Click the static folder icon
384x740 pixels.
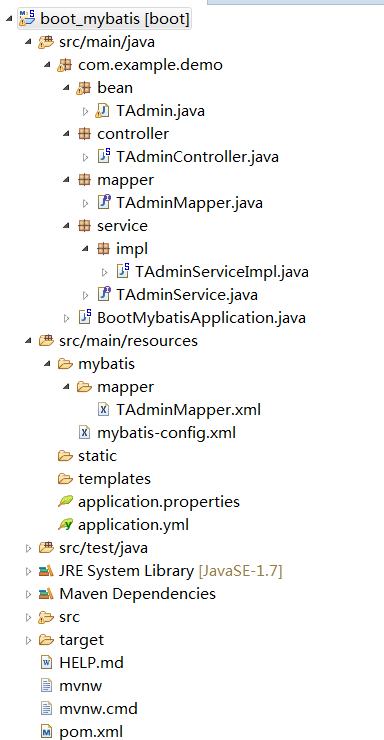tap(65, 456)
